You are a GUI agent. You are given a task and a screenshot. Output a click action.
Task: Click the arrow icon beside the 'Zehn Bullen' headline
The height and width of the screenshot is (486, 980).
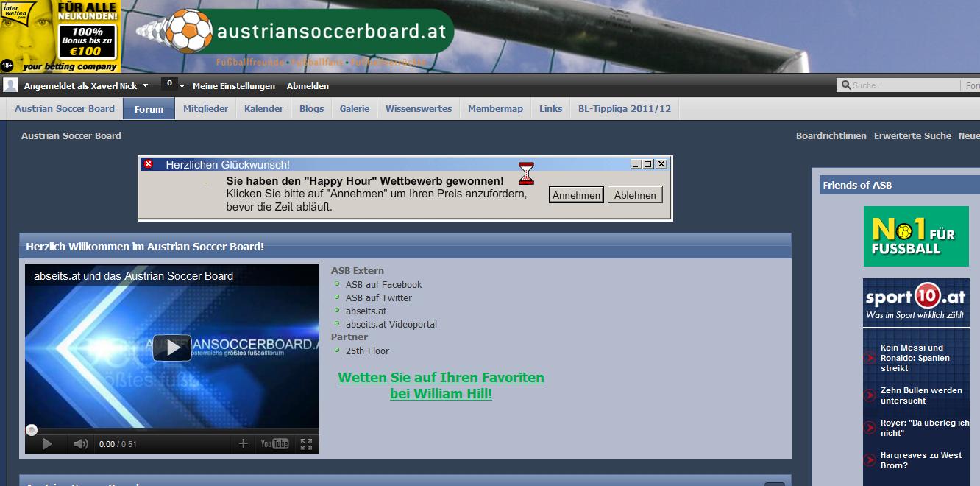(x=870, y=395)
